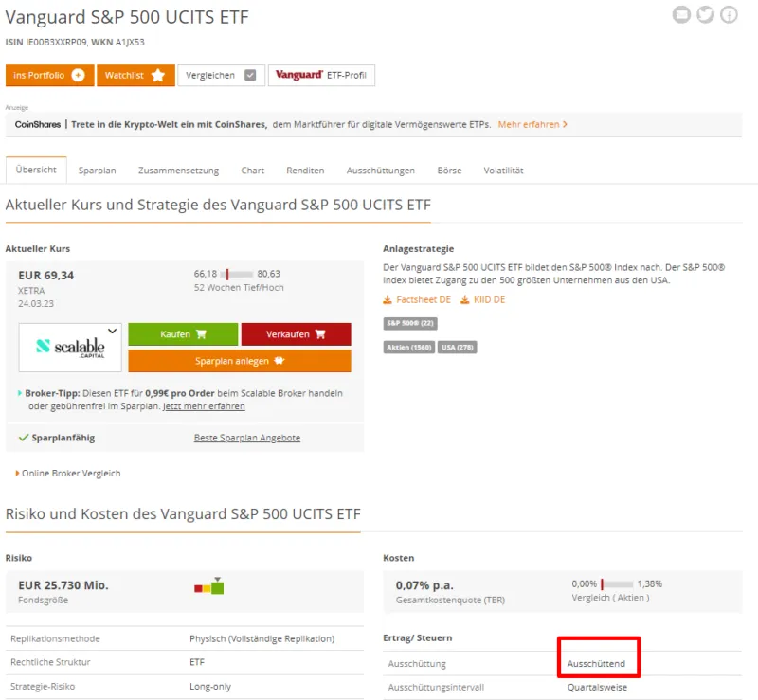The height and width of the screenshot is (700, 758).
Task: Select the S&P 500 tag chip
Action: pos(409,324)
